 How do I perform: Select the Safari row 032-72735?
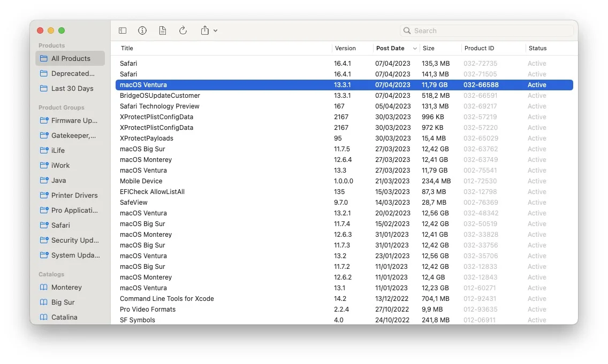[344, 64]
